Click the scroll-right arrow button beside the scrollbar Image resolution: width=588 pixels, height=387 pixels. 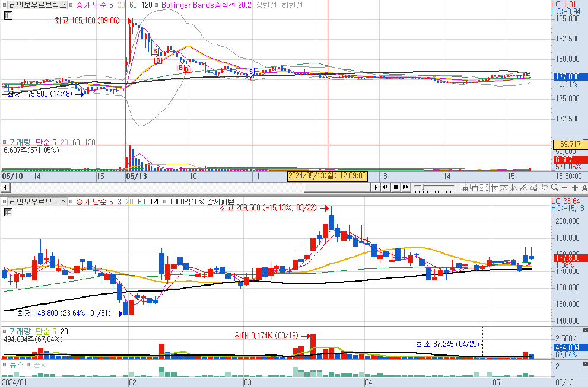click(376, 187)
